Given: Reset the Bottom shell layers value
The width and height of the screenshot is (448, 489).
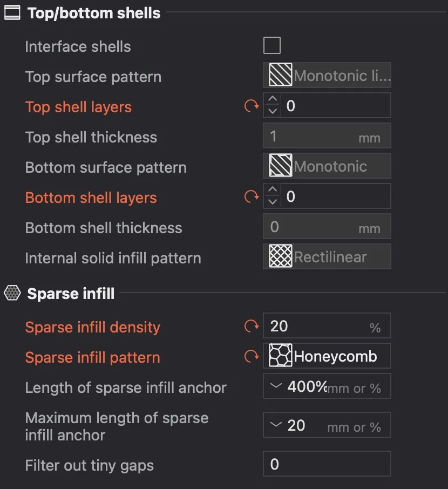Looking at the screenshot, I should (x=252, y=197).
